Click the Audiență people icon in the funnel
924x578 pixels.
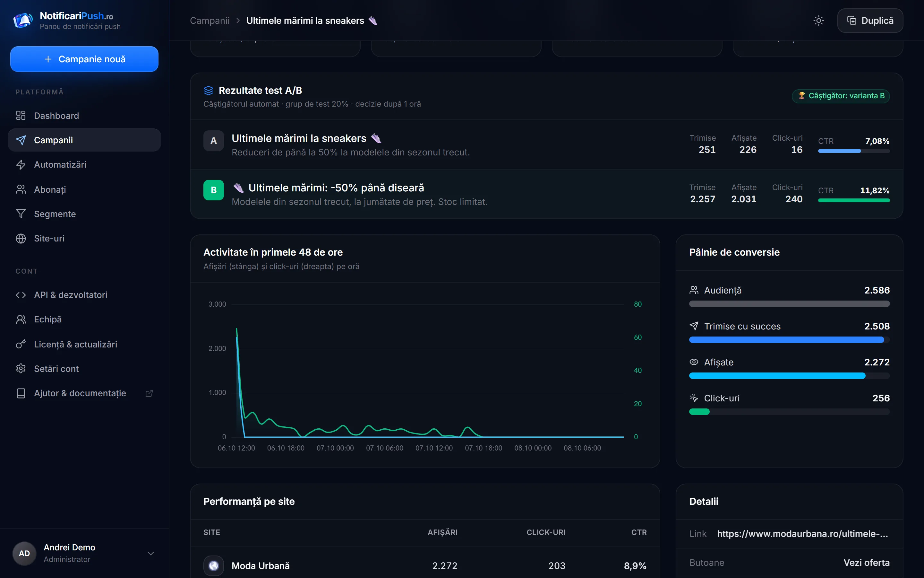pos(694,290)
